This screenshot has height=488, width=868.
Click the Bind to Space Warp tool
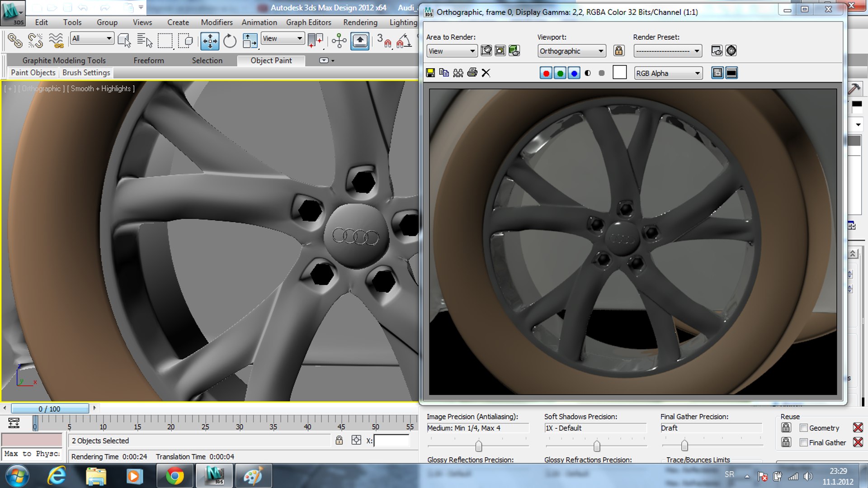click(x=56, y=41)
